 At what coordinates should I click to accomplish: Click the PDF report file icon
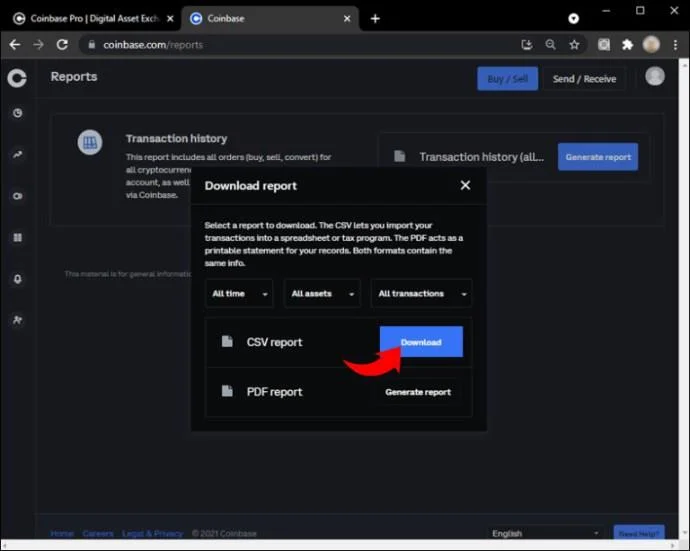(x=227, y=391)
